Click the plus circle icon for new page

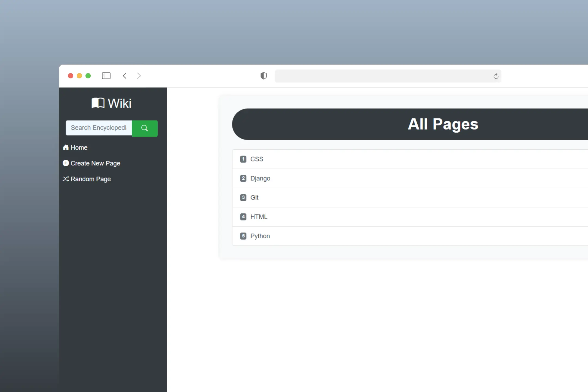coord(66,163)
